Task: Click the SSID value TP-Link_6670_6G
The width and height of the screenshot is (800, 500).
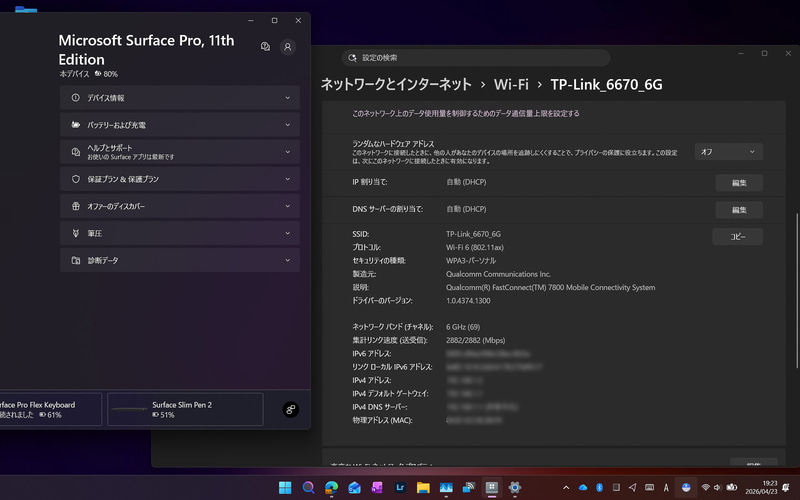Action: coord(473,234)
